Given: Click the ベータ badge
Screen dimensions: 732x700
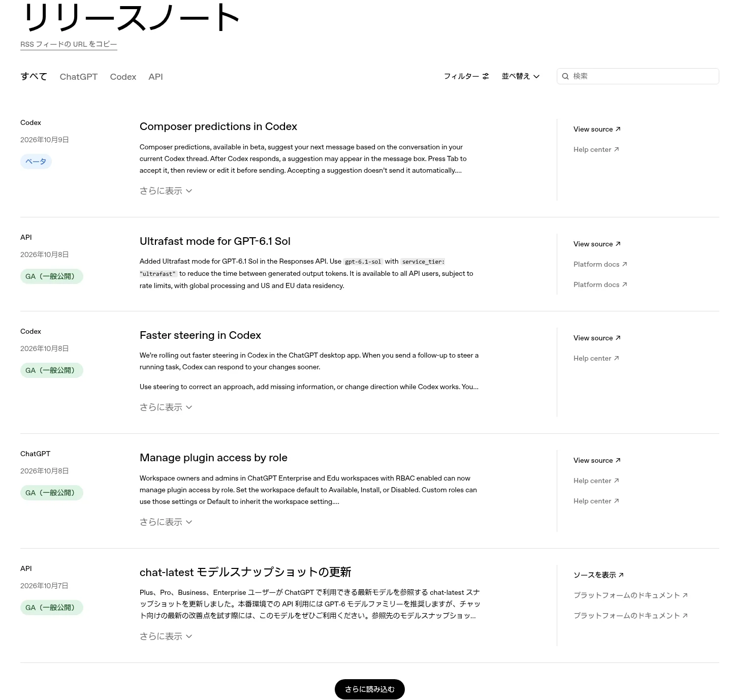Looking at the screenshot, I should point(36,162).
